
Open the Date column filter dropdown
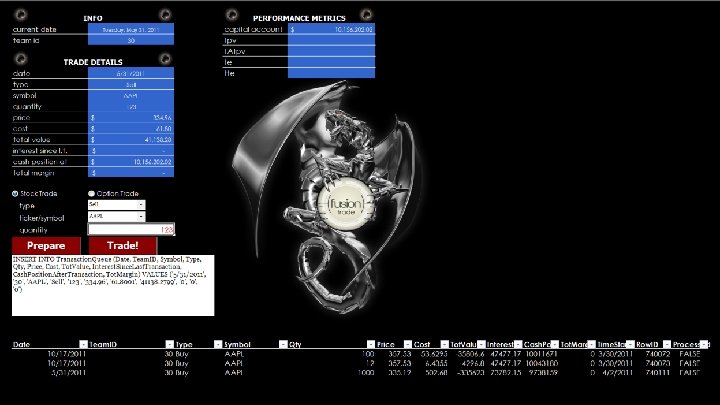pyautogui.click(x=83, y=344)
